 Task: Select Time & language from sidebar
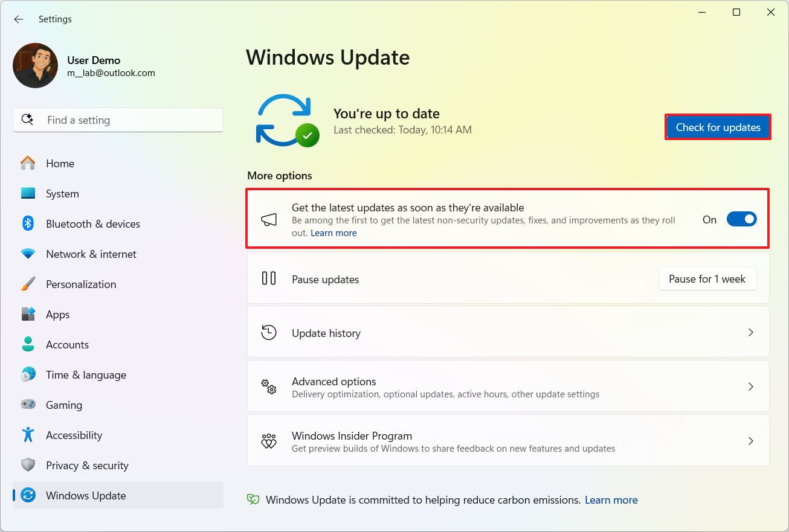click(x=86, y=375)
